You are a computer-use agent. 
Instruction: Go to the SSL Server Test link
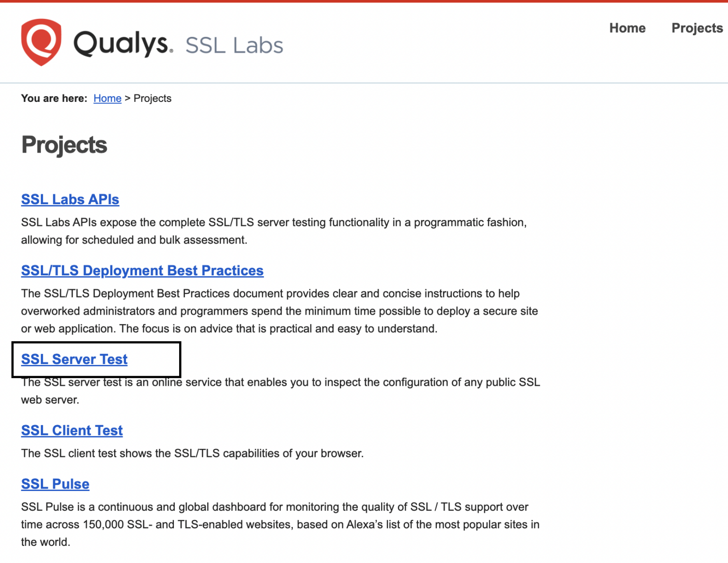pos(74,359)
